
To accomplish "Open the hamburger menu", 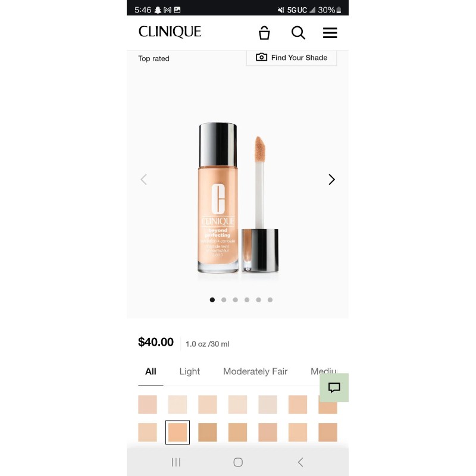I will coord(330,33).
